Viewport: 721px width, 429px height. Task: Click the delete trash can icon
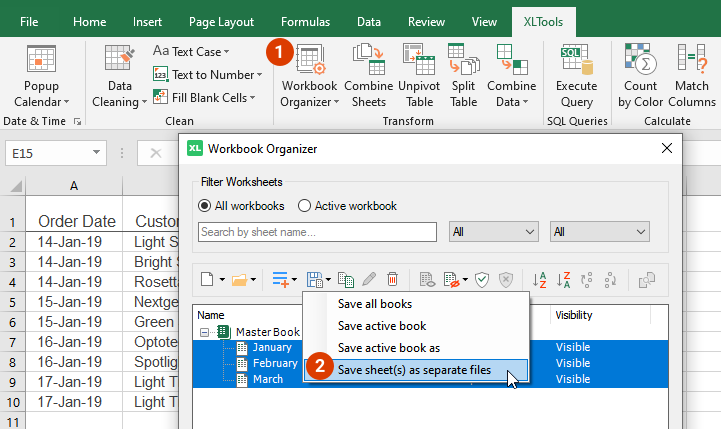tap(392, 279)
